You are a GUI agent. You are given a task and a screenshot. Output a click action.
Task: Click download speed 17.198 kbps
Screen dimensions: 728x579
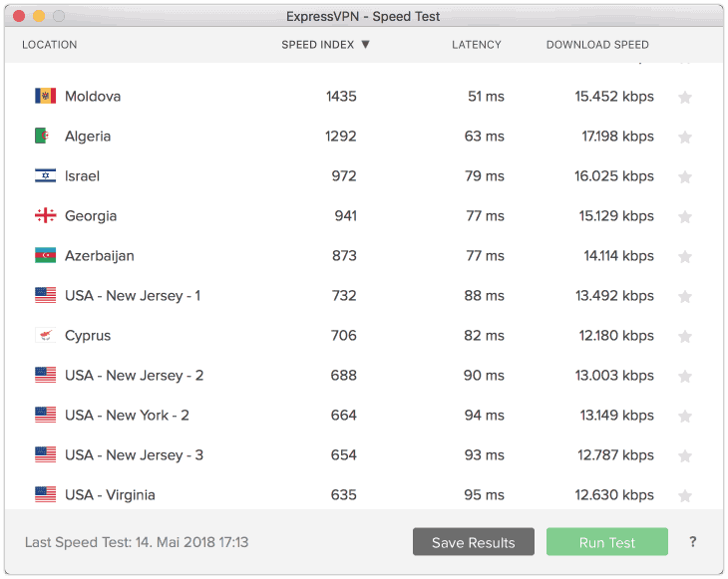618,137
